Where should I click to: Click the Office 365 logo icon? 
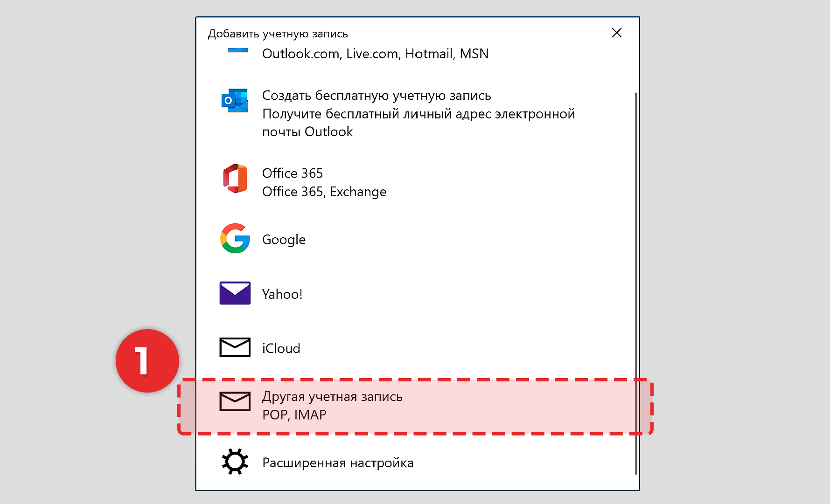pyautogui.click(x=235, y=178)
